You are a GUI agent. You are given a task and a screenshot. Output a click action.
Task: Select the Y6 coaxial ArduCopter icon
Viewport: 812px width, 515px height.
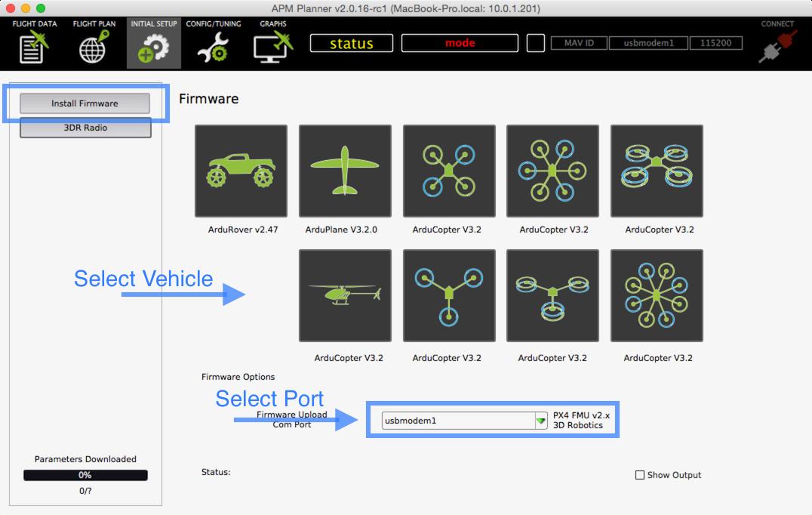(x=552, y=295)
